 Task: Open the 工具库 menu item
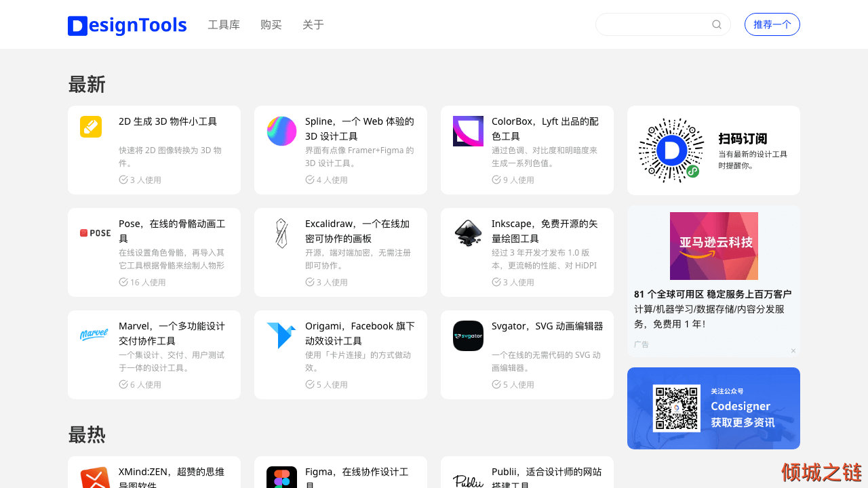click(224, 25)
